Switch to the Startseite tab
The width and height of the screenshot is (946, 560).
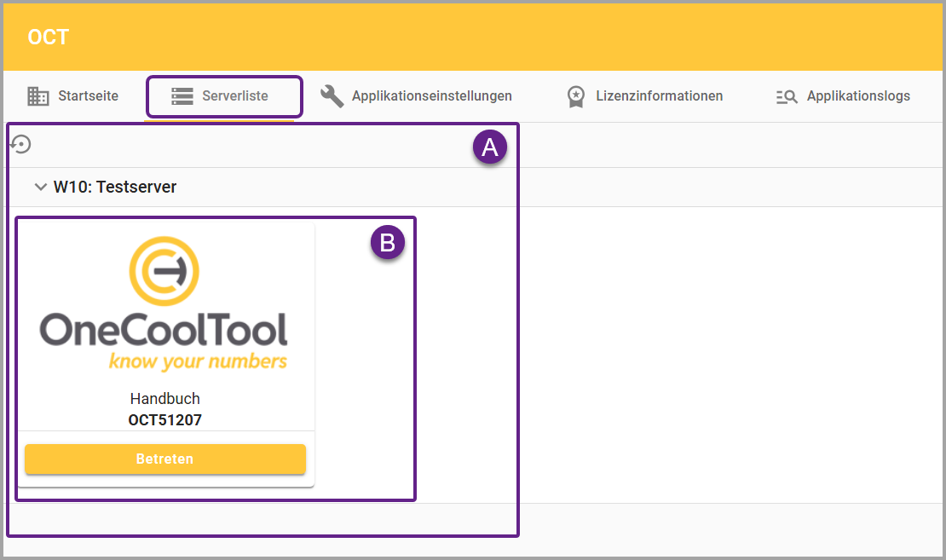pos(88,96)
